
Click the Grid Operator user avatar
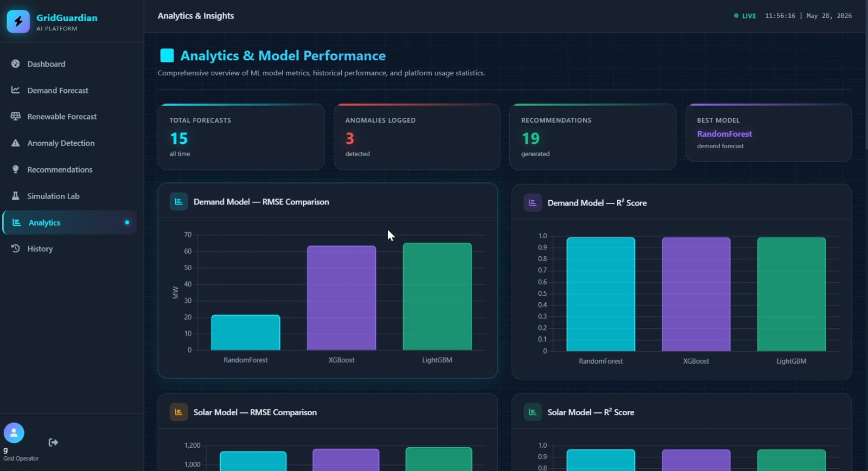click(14, 433)
